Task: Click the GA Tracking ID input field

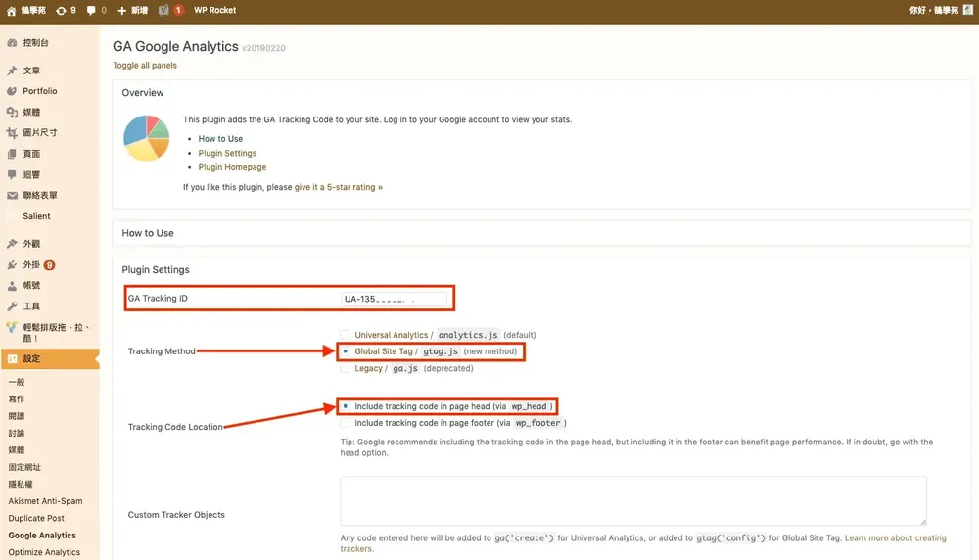Action: (394, 299)
